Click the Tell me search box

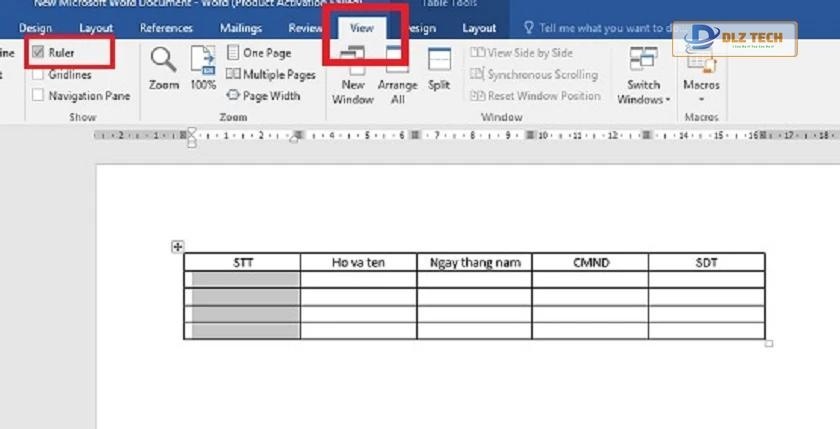coord(600,28)
